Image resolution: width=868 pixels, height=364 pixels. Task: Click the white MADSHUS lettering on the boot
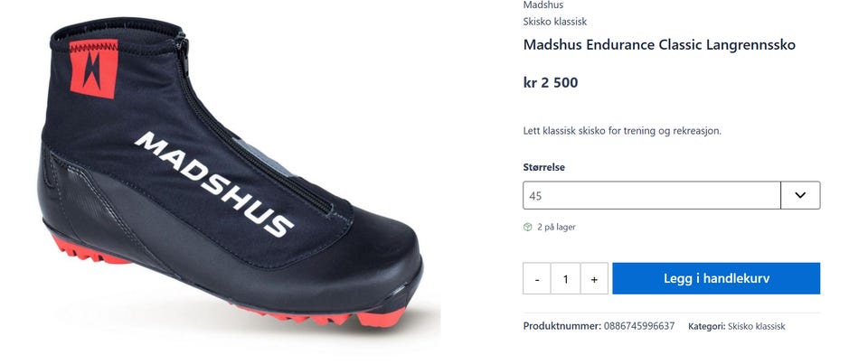(214, 183)
